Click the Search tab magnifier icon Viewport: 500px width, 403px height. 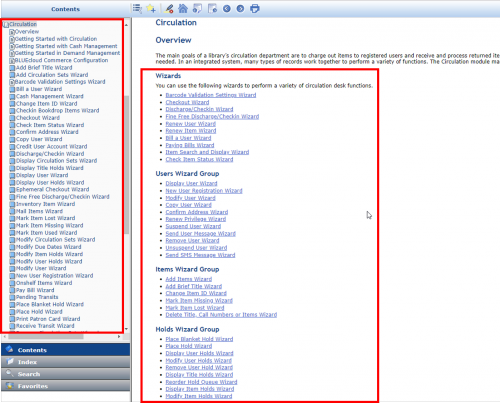coord(10,373)
